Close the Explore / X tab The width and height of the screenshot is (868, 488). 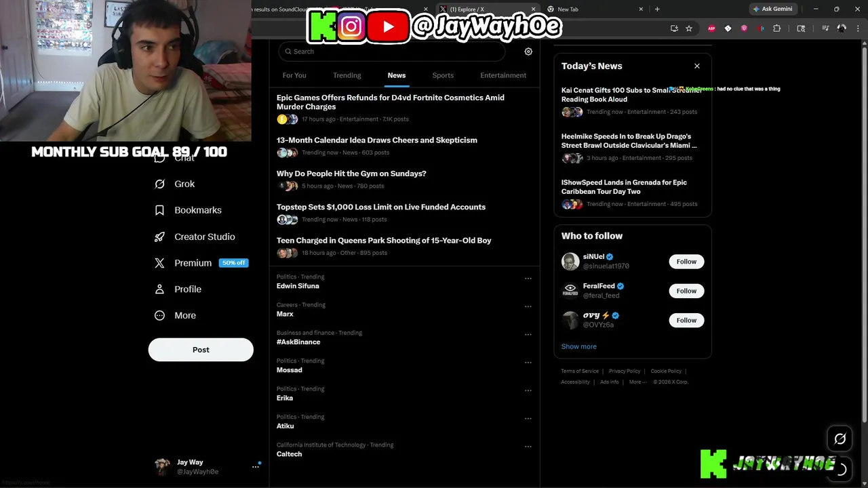[x=533, y=9]
